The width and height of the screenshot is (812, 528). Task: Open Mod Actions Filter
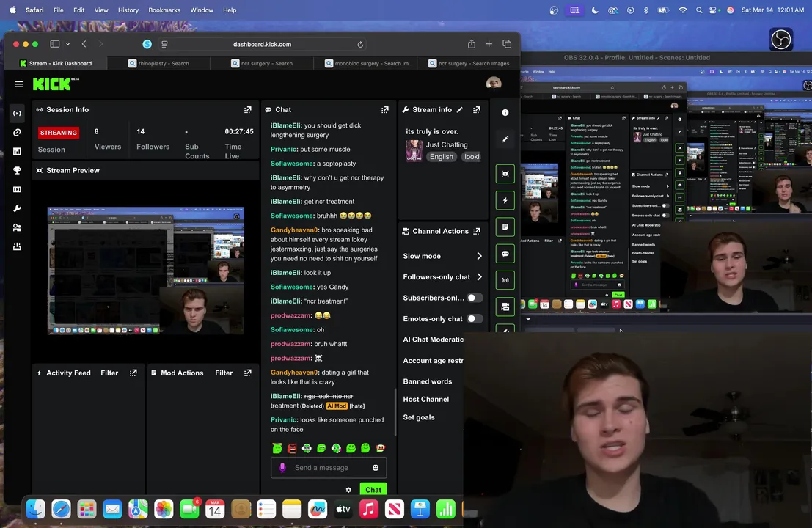click(224, 373)
